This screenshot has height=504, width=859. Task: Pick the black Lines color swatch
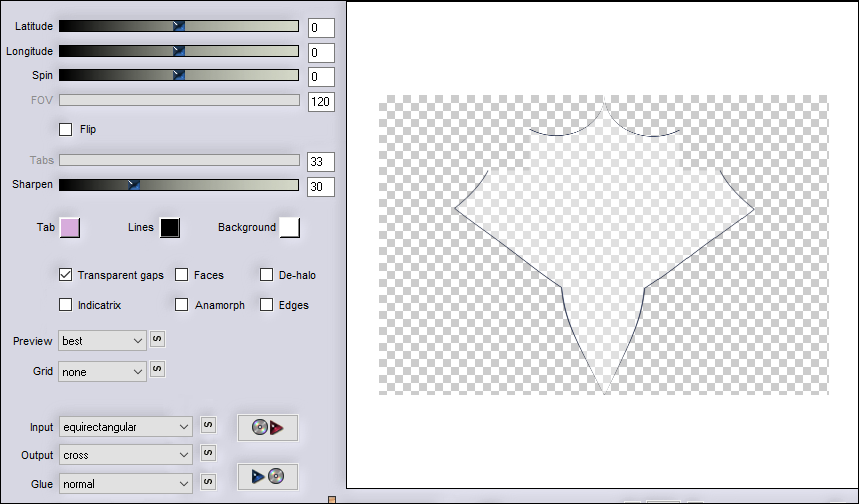tap(170, 228)
